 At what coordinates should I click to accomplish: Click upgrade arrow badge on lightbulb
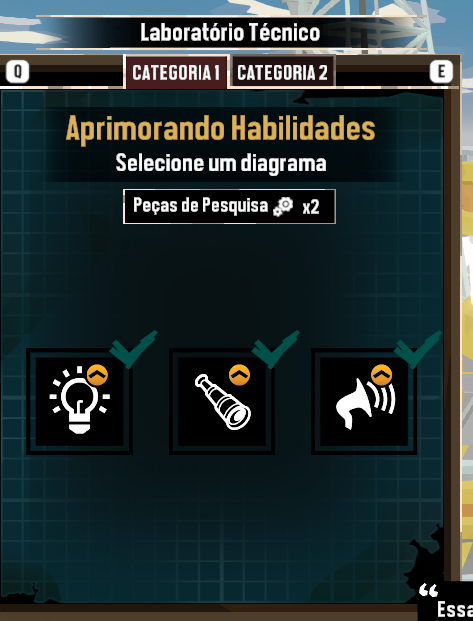tap(97, 375)
